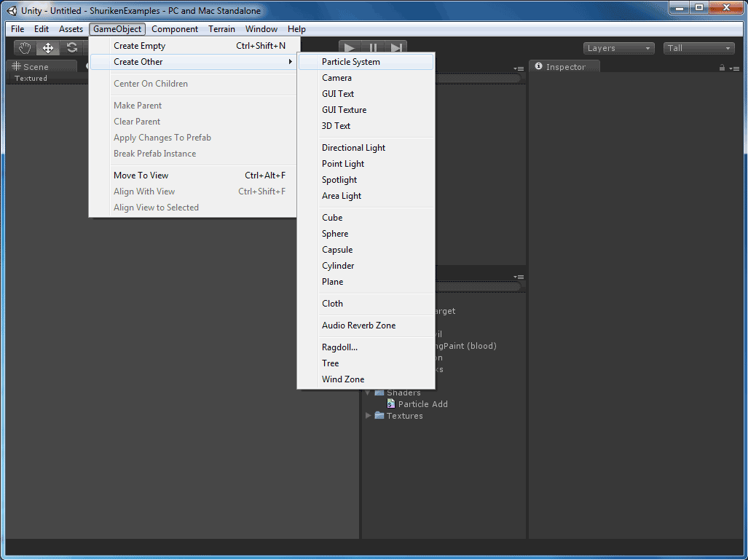Select the Rotate tool in the toolbar
The height and width of the screenshot is (560, 748).
click(71, 48)
